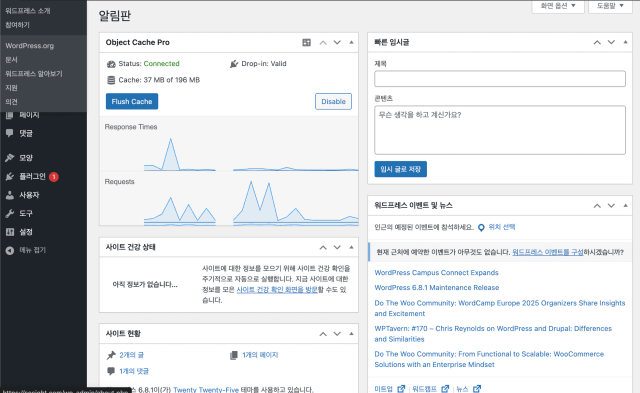640x393 pixels.
Task: Move 빠른 임시글 widget down
Action: (611, 42)
